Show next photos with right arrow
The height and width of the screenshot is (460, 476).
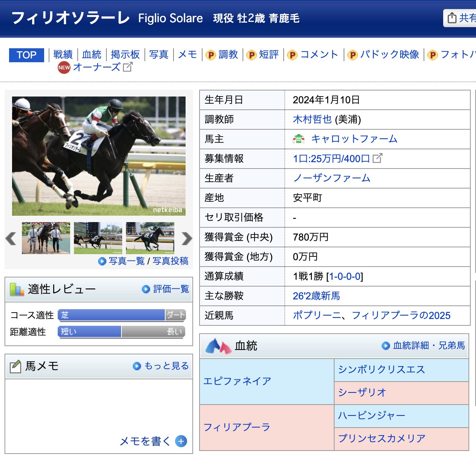tap(187, 238)
